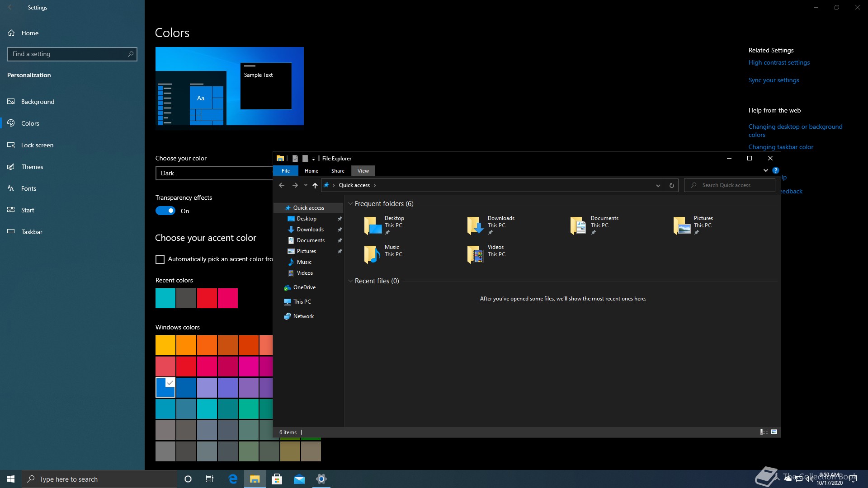868x488 pixels.
Task: Go to Settings Home
Action: pyautogui.click(x=72, y=33)
